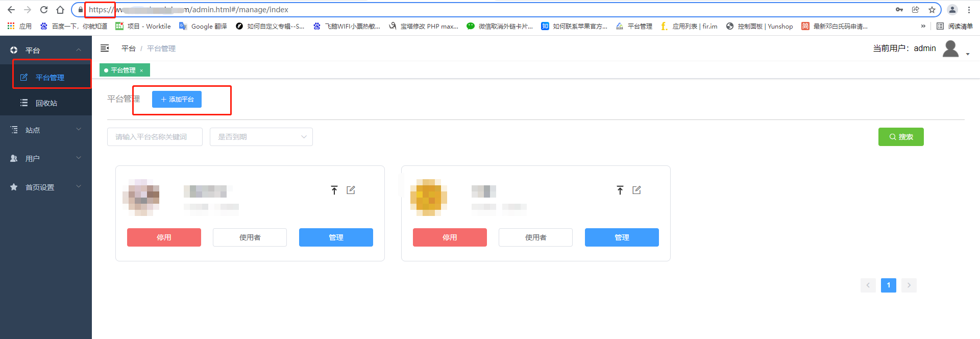980x339 pixels.
Task: Open 回收站 in the sidebar
Action: 46,103
